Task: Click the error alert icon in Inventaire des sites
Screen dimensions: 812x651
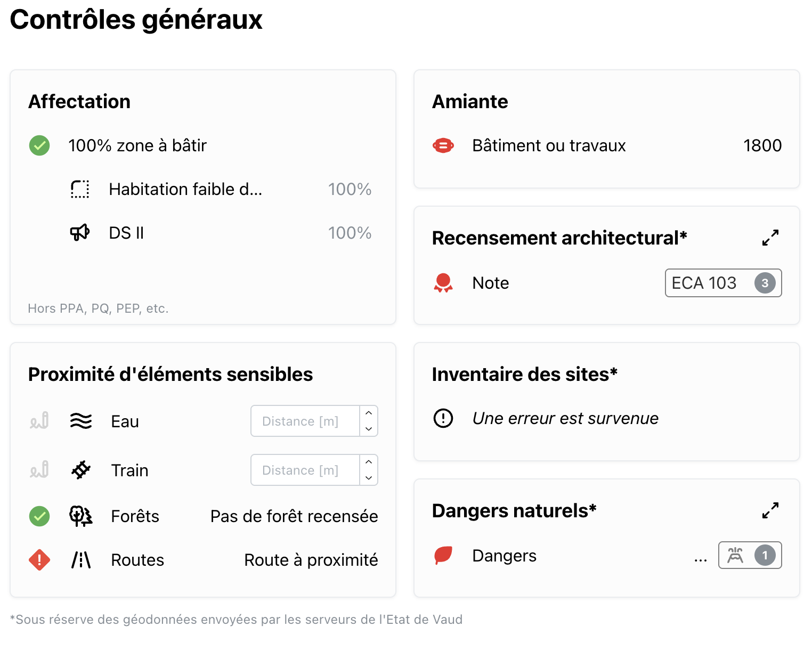Action: pyautogui.click(x=443, y=418)
